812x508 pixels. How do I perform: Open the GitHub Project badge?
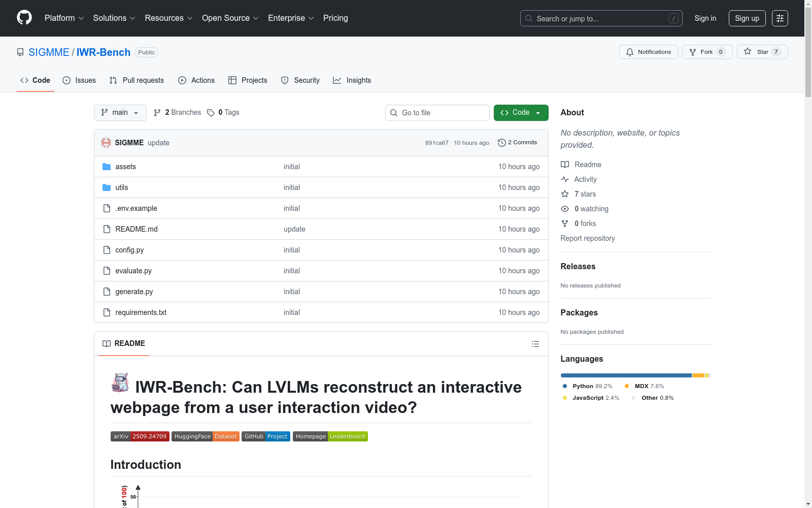coord(266,436)
